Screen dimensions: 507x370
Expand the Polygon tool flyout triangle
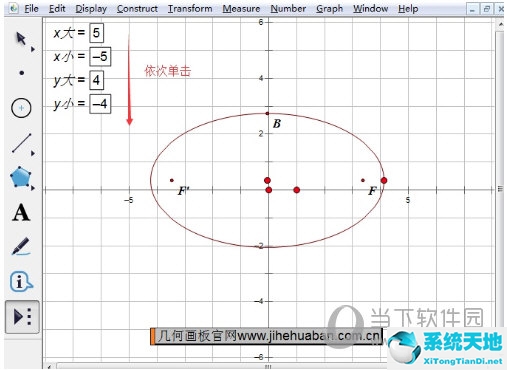(x=33, y=188)
